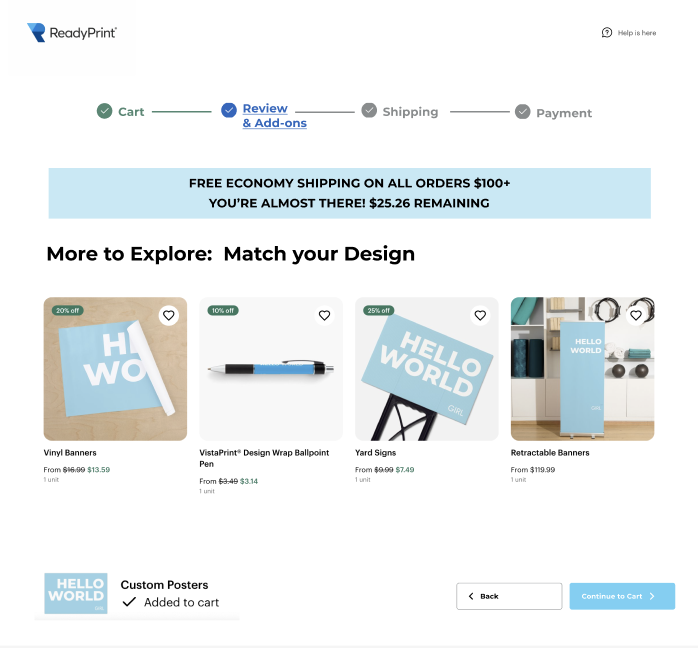Open the Payment step label

pos(564,113)
